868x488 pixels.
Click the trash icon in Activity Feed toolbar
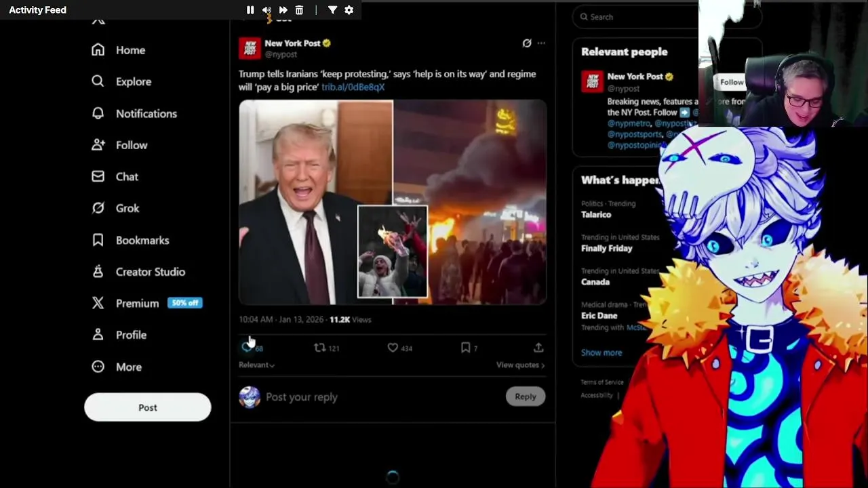299,10
